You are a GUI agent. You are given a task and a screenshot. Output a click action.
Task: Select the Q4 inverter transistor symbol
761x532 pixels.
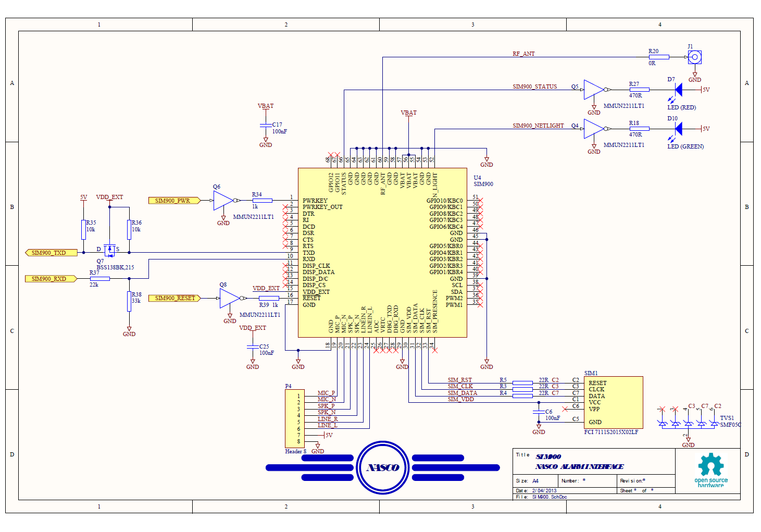pos(594,129)
